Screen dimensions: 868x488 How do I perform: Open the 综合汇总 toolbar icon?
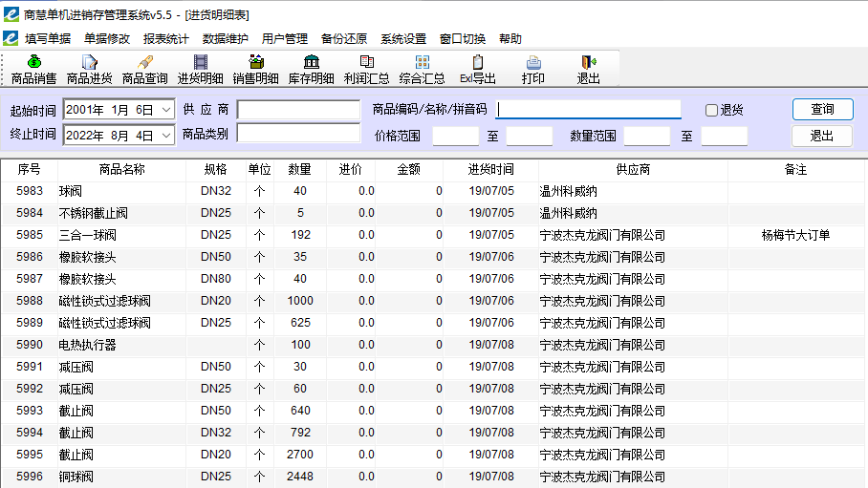pos(422,70)
